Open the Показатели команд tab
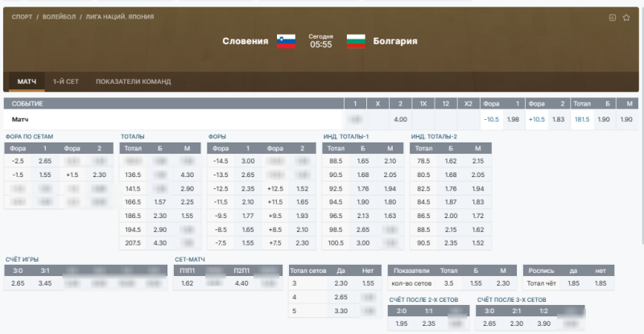The image size is (644, 334). (x=133, y=82)
